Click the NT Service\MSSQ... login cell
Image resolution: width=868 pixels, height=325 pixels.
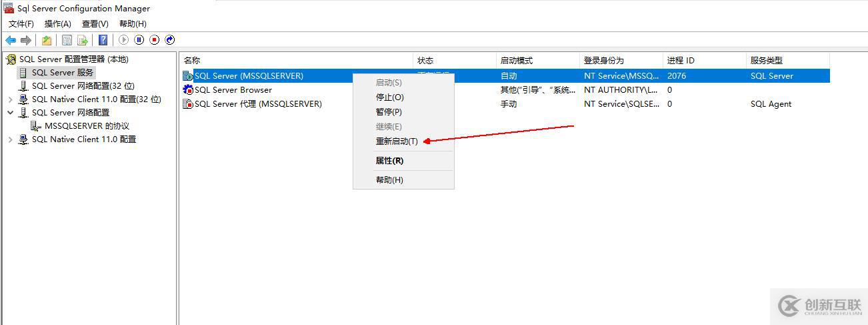point(621,76)
